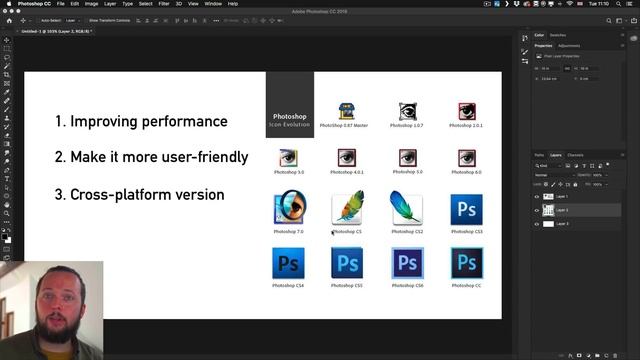640x360 pixels.
Task: Open the File menu
Action: (x=60, y=4)
